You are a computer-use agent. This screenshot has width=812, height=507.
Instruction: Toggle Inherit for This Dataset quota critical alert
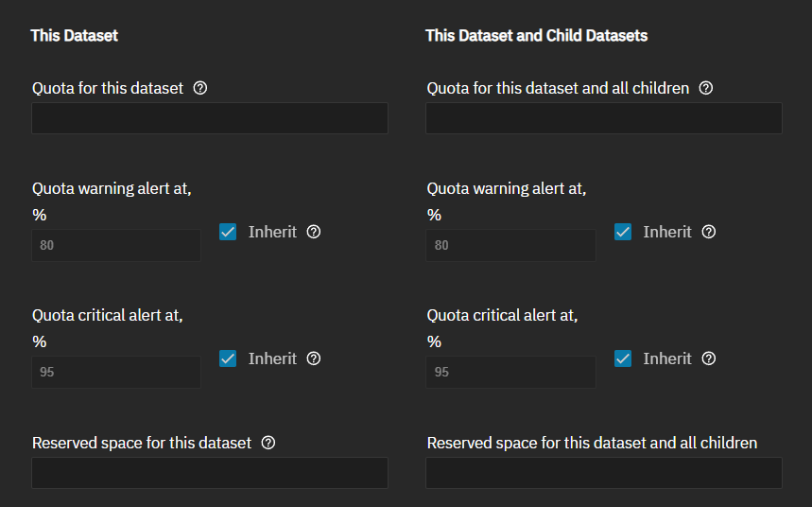[x=228, y=358]
